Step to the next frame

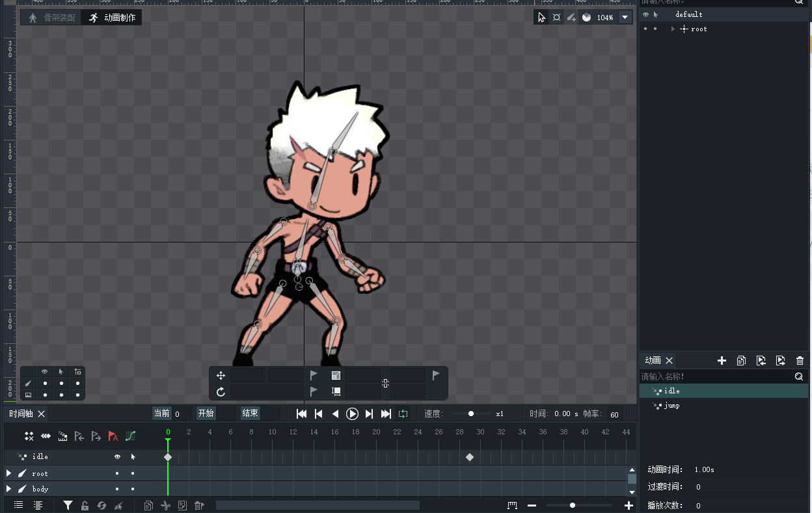point(369,414)
